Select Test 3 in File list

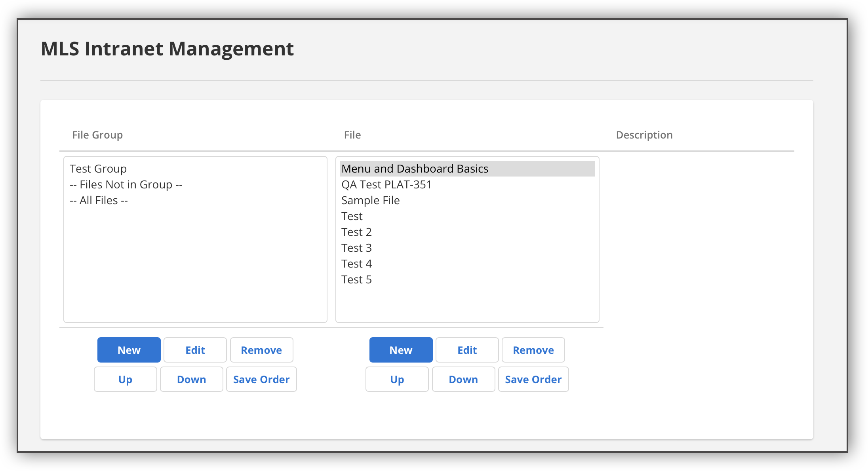[x=467, y=248]
